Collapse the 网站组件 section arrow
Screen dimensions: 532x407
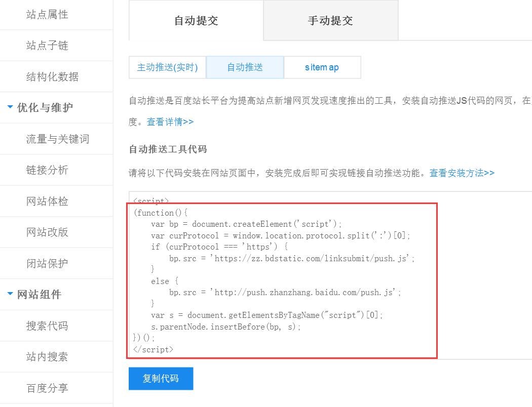point(10,294)
